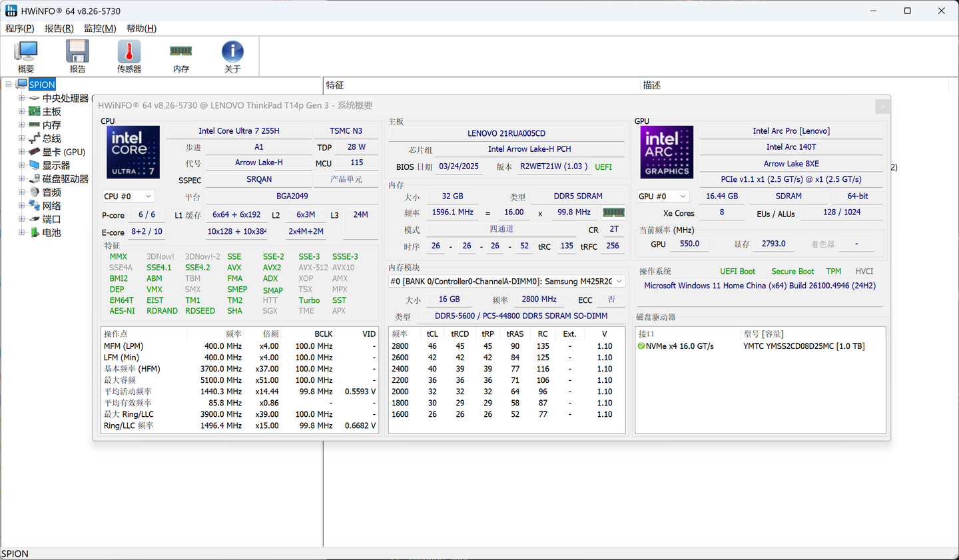
Task: Expand the 中央处理器 tree node
Action: pyautogui.click(x=21, y=98)
